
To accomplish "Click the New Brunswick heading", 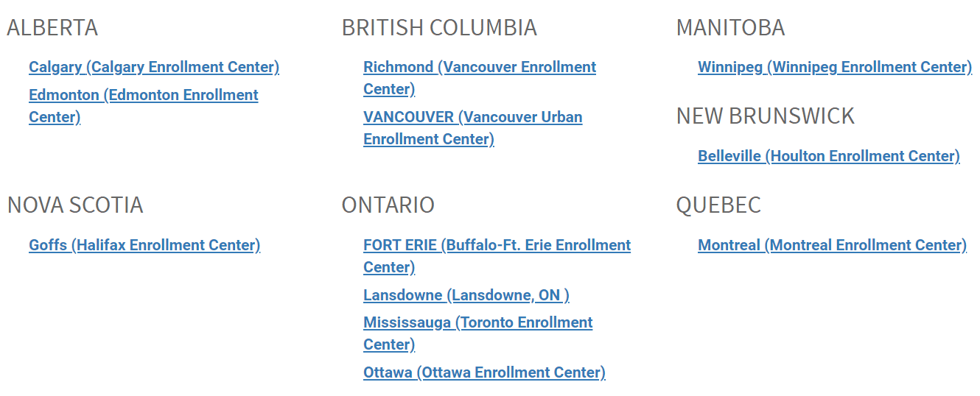I will tap(765, 116).
